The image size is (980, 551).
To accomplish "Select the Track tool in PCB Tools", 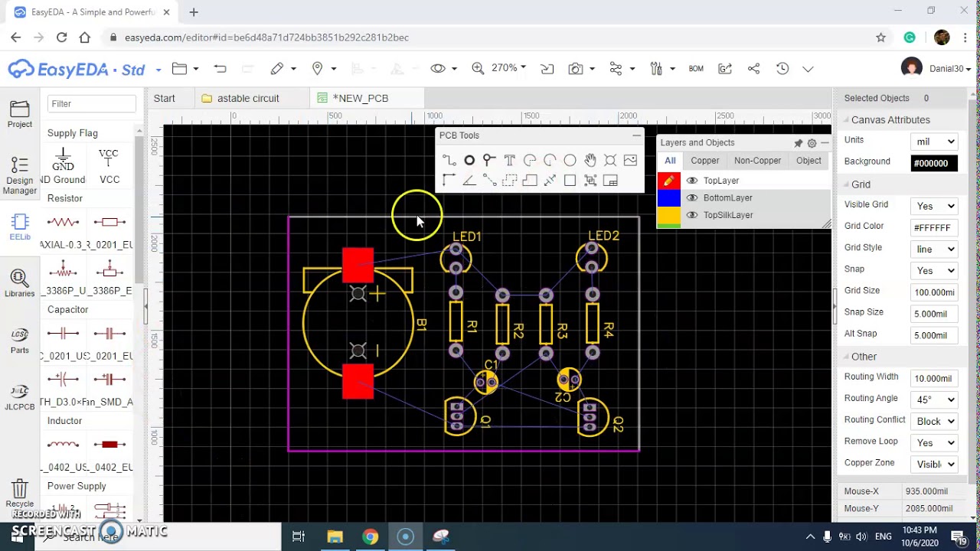I will pyautogui.click(x=449, y=160).
